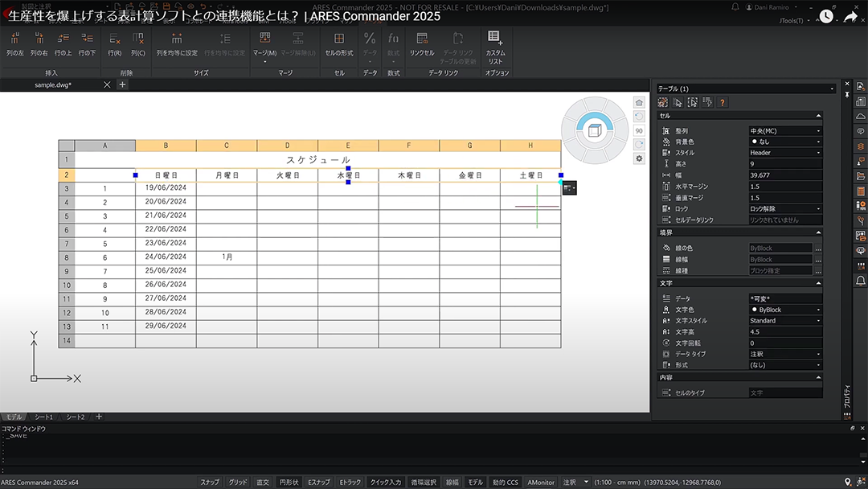Collapse the 境界 border section

[x=818, y=232]
